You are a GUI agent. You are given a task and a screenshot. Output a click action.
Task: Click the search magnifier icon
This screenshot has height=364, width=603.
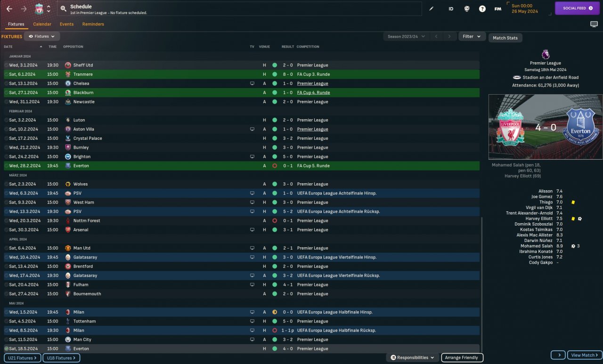point(64,8)
